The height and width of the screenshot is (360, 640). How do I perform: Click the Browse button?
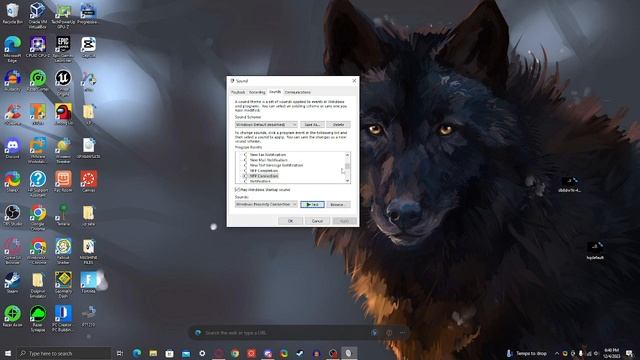(x=338, y=204)
